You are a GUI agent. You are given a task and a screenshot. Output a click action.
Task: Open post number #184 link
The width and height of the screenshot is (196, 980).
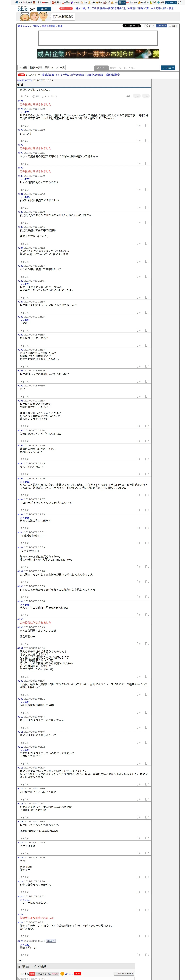click(20, 248)
